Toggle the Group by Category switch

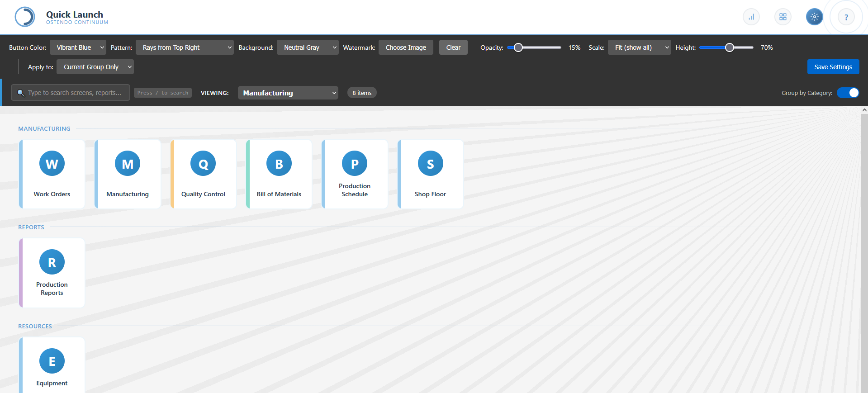click(x=848, y=93)
